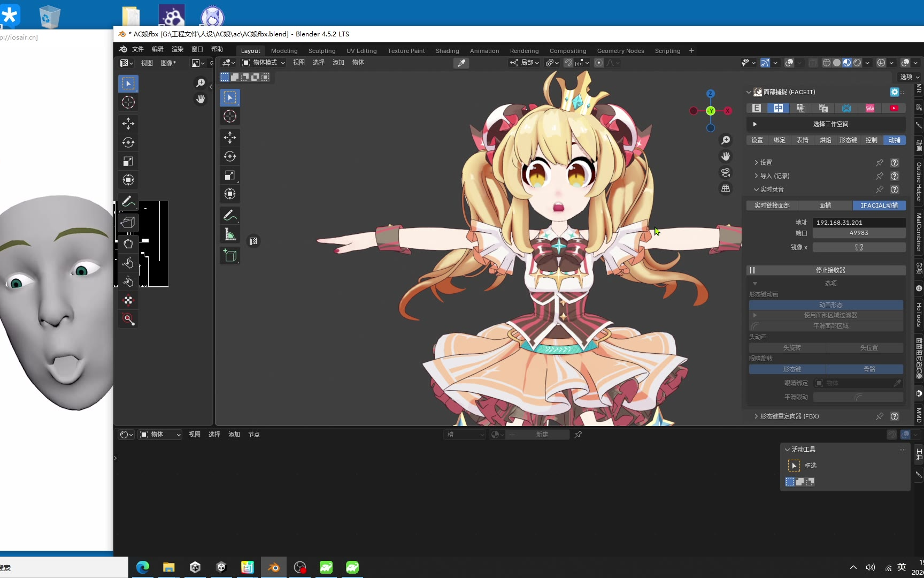Toggle 动画形态 shape key animation option

826,305
